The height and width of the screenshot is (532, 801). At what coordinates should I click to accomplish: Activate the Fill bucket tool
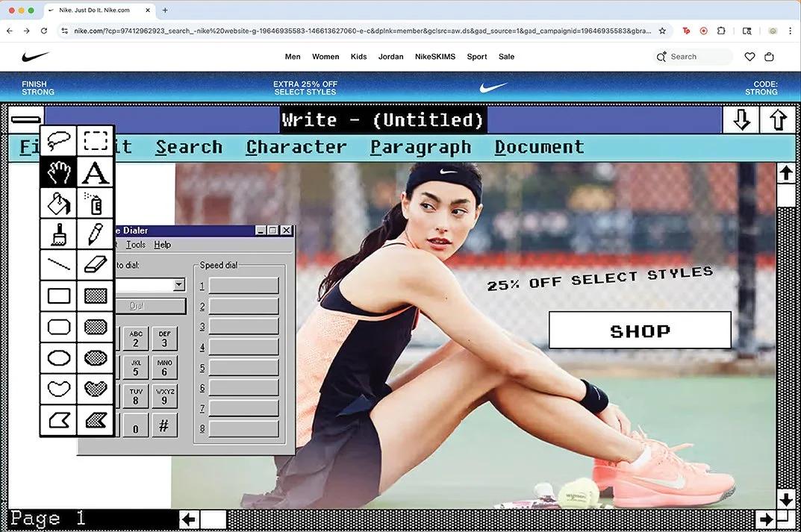pos(58,202)
